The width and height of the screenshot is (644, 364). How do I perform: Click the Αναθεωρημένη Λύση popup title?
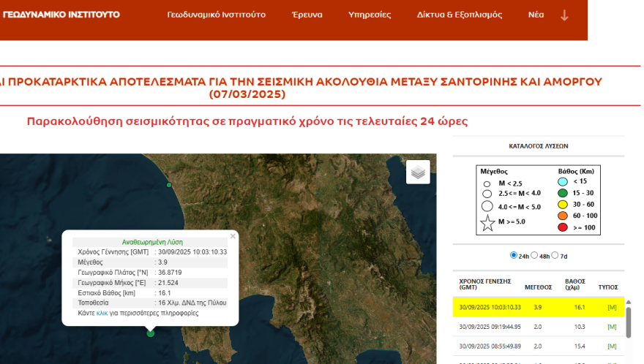tap(152, 242)
